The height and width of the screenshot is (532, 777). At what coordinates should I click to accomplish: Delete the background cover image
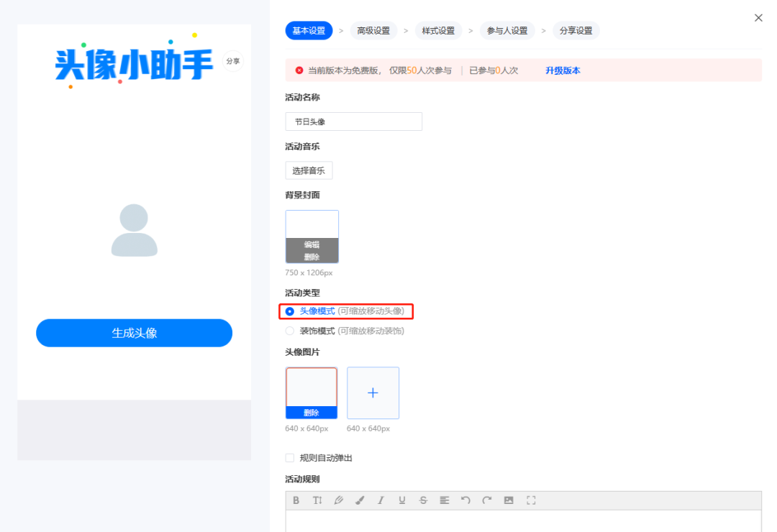312,257
